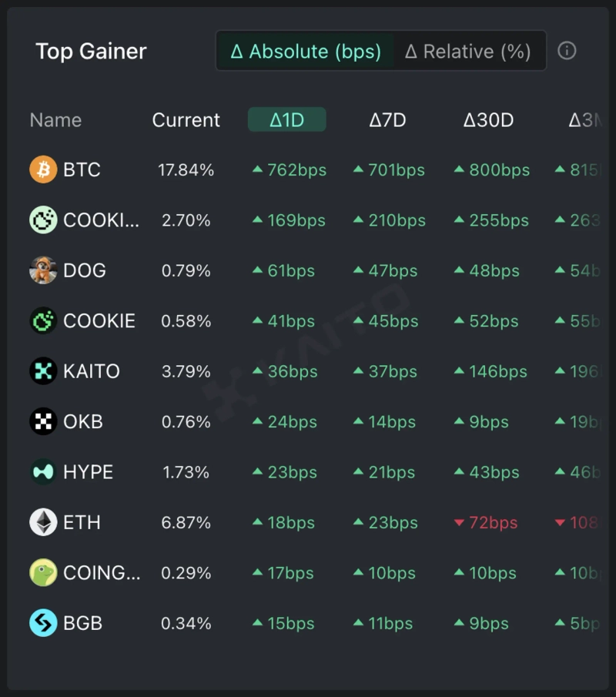Click the HYPE token icon
The image size is (616, 697).
(43, 472)
